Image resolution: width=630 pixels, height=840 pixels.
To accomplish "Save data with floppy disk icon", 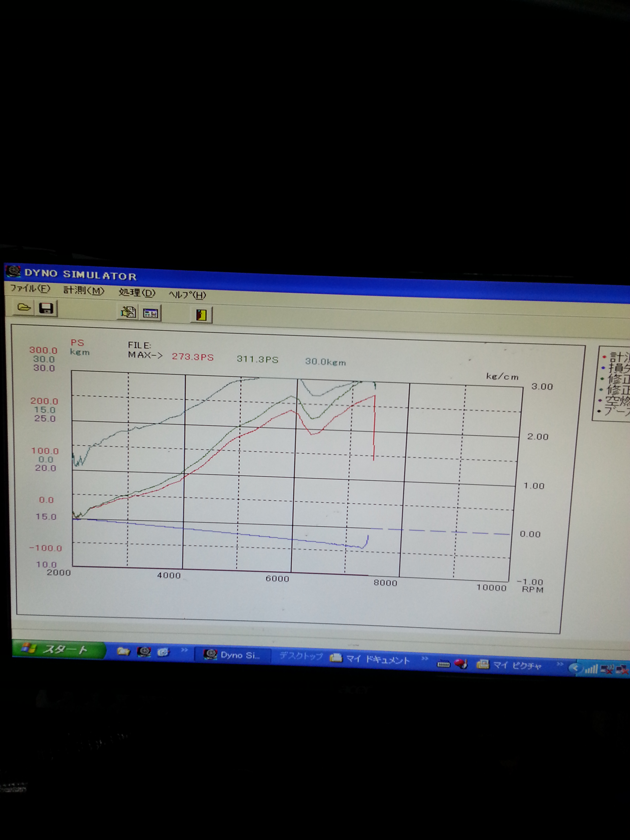I will tap(46, 308).
